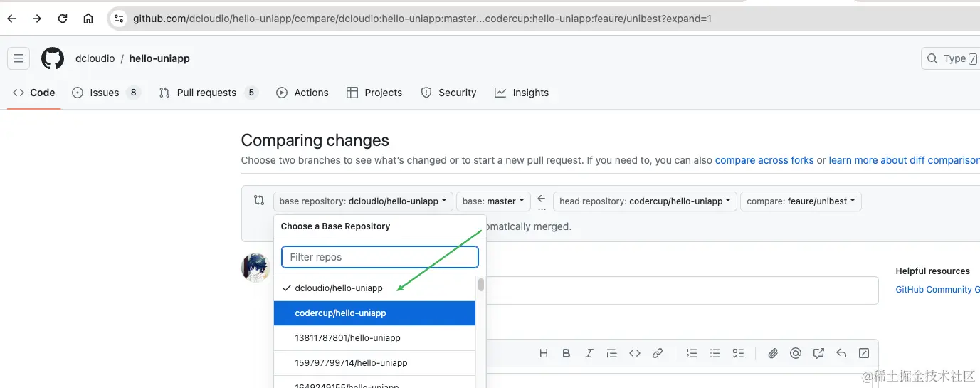Open hello-uniapp repository link
This screenshot has width=980, height=388.
point(159,58)
